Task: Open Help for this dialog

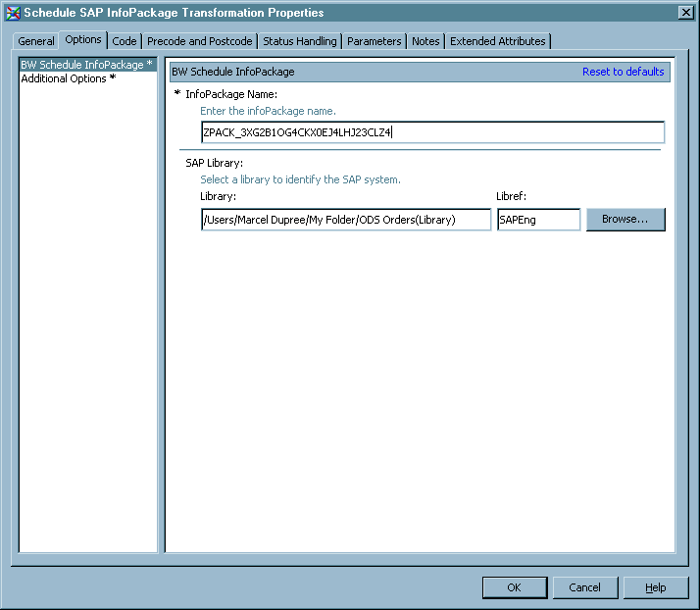Action: tap(655, 587)
